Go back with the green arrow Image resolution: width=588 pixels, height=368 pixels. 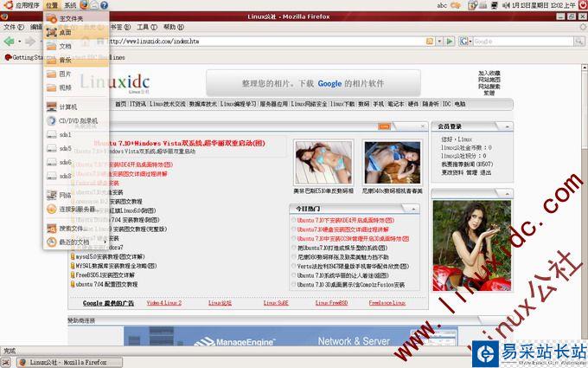[x=9, y=41]
